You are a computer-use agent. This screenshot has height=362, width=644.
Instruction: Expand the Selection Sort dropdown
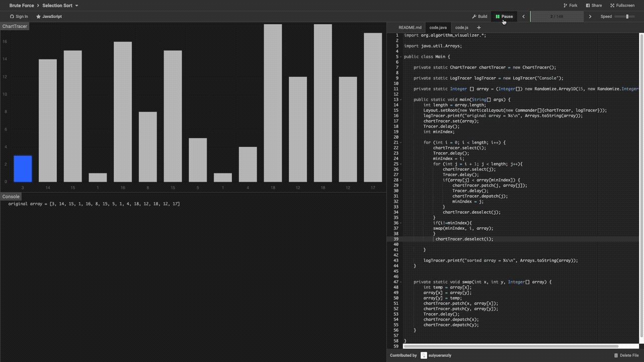tap(60, 6)
